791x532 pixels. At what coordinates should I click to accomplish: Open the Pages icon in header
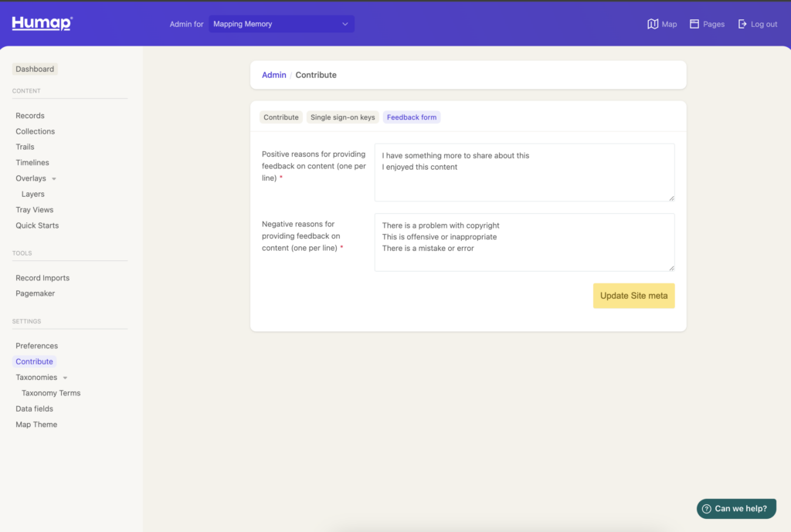(x=694, y=24)
